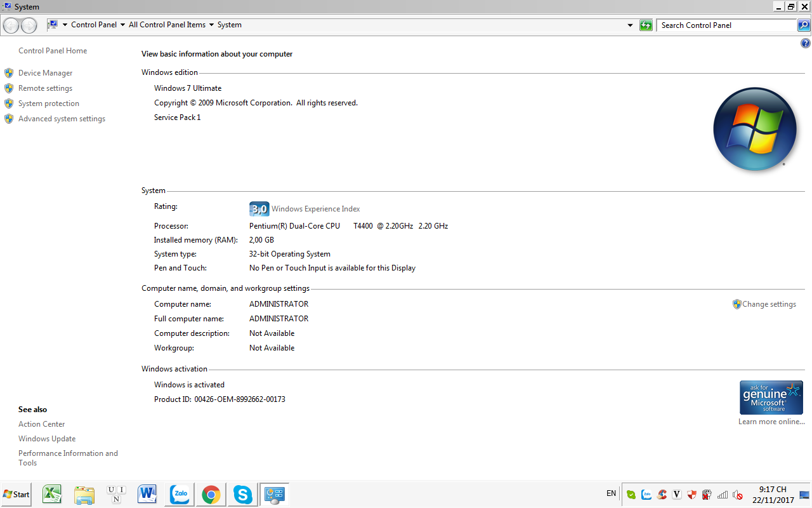This screenshot has height=508, width=812.
Task: Open Excel from the taskbar
Action: tap(52, 494)
